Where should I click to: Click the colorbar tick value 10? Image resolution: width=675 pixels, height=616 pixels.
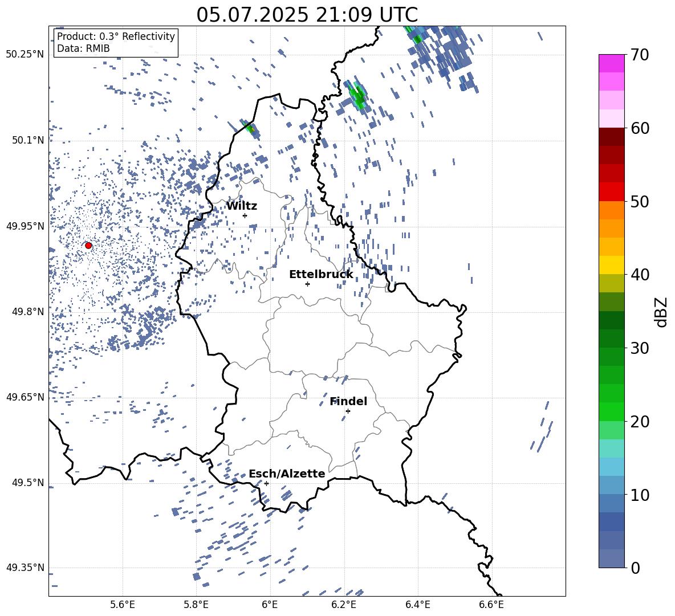click(x=640, y=495)
